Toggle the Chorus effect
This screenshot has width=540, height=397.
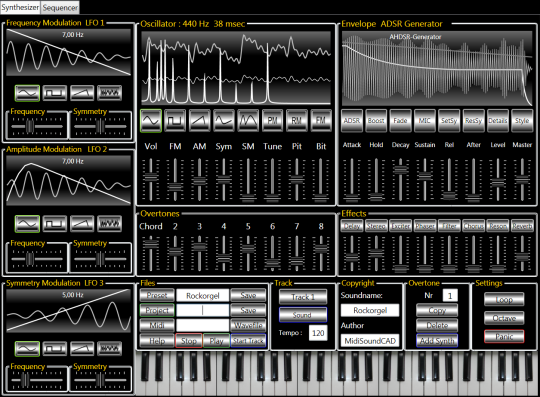click(474, 226)
